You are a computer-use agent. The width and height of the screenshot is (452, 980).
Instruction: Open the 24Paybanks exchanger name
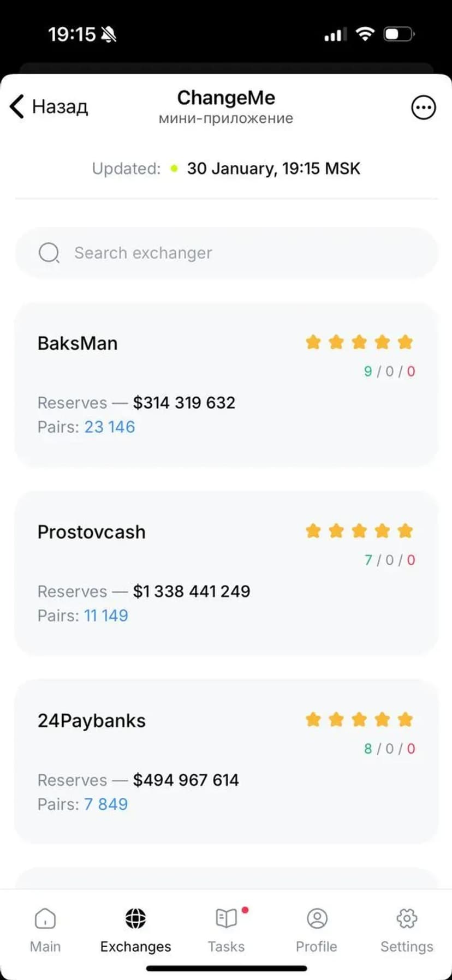(x=91, y=721)
